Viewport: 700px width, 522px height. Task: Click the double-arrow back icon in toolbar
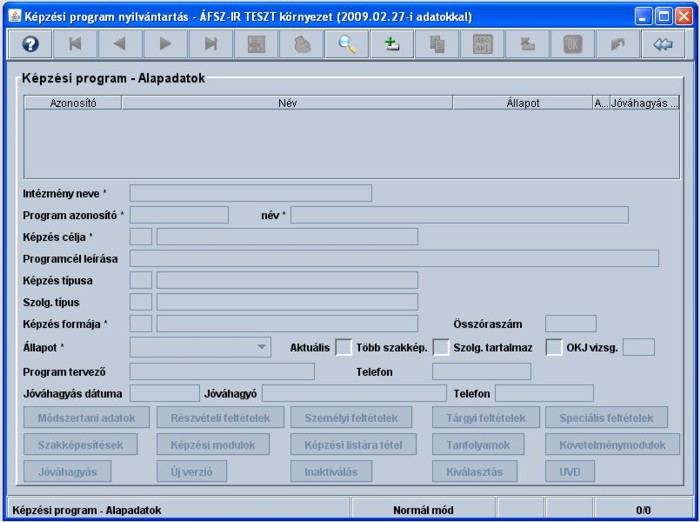pos(661,44)
